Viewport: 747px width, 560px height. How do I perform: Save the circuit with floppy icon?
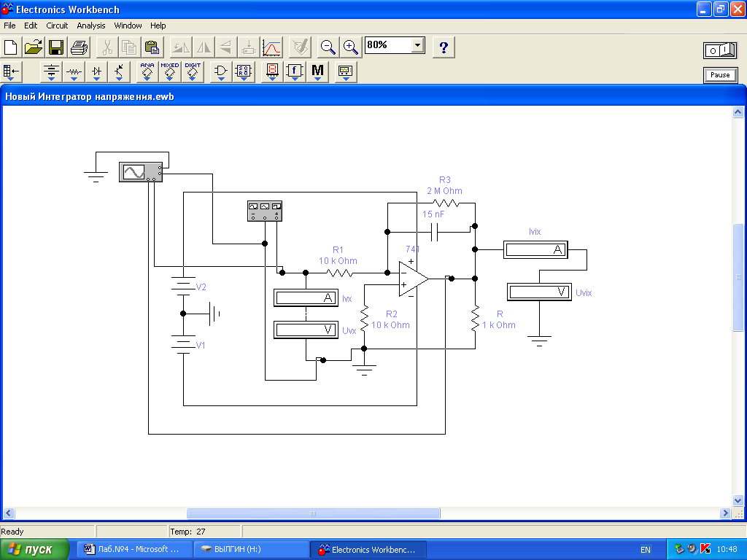click(x=56, y=47)
